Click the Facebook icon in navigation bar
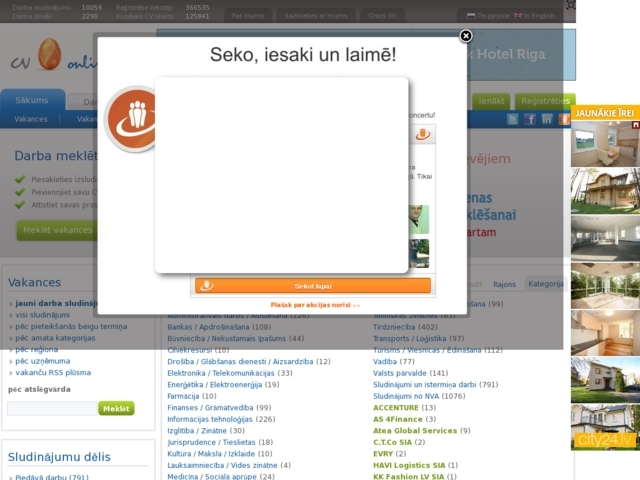640x480 pixels. click(530, 119)
